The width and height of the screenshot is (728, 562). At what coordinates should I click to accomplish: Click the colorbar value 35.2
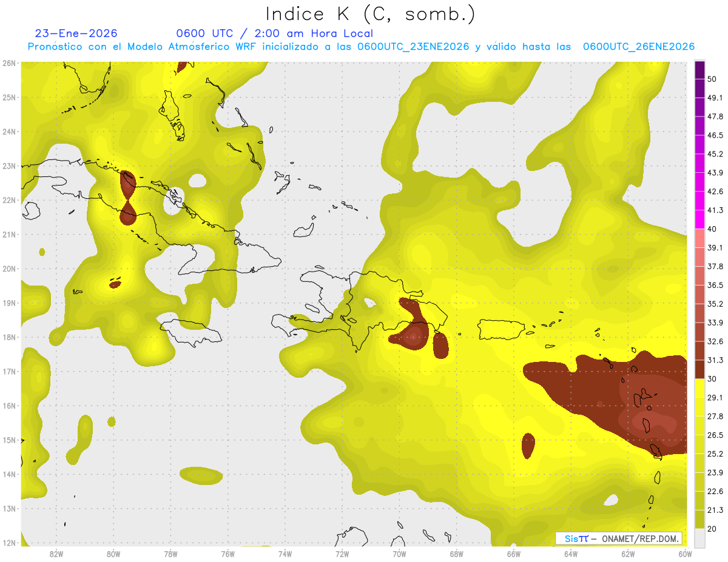coord(715,304)
